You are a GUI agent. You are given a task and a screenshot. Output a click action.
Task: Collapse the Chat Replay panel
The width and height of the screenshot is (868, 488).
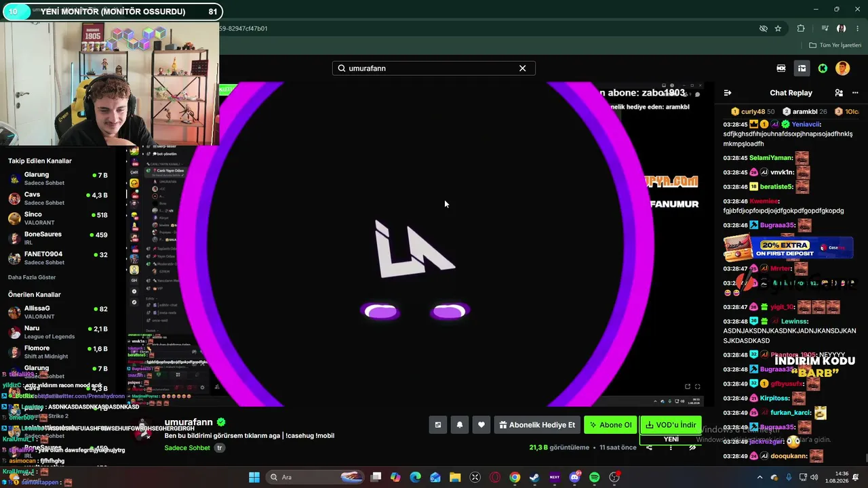pos(728,93)
